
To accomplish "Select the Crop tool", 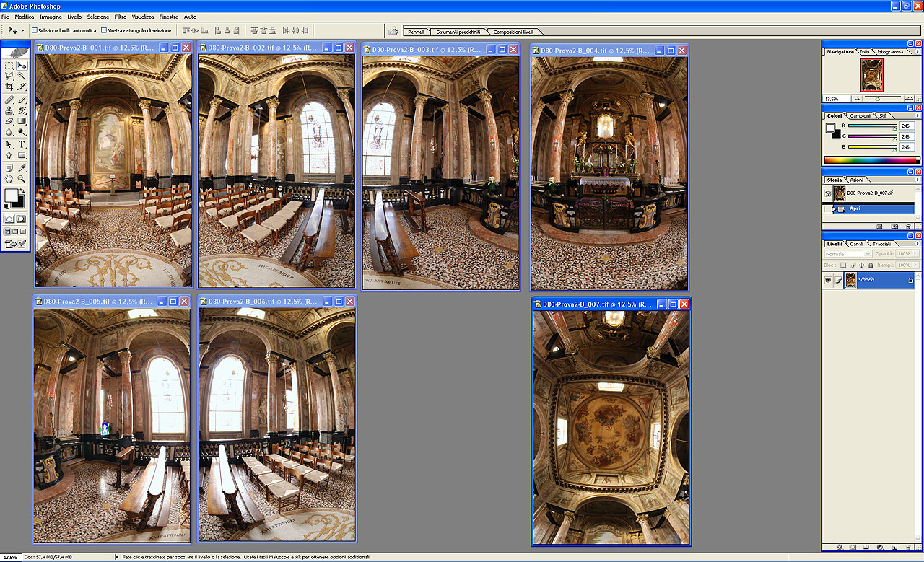I will coord(9,86).
